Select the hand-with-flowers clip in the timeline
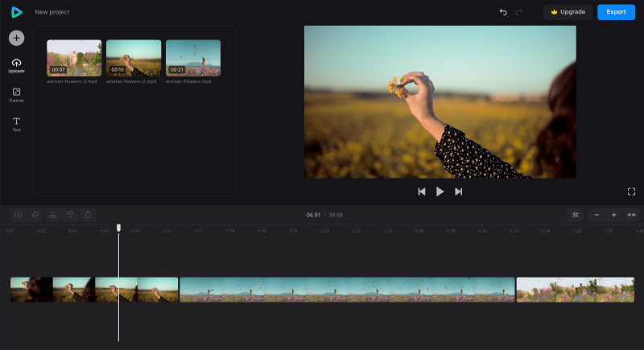This screenshot has width=644, height=350. tap(94, 290)
